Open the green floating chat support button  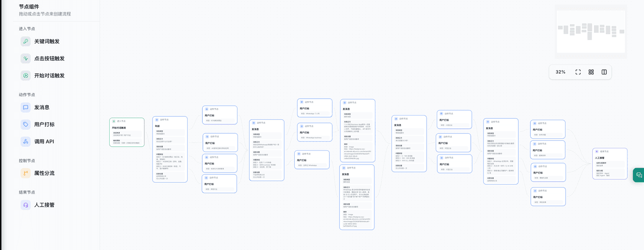point(639,175)
